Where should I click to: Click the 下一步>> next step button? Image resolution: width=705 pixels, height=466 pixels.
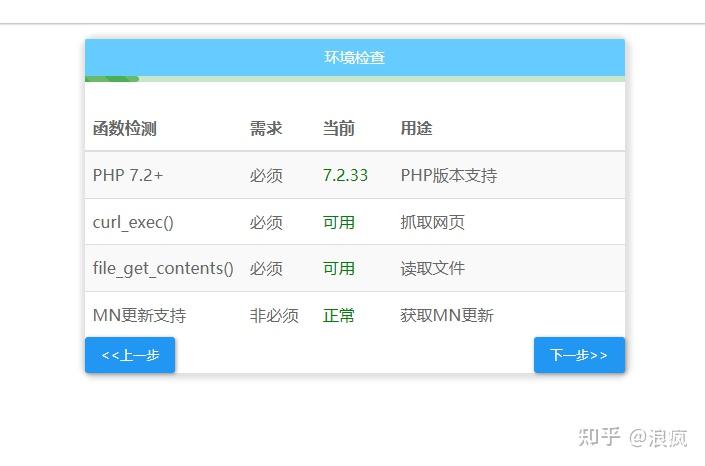[579, 355]
